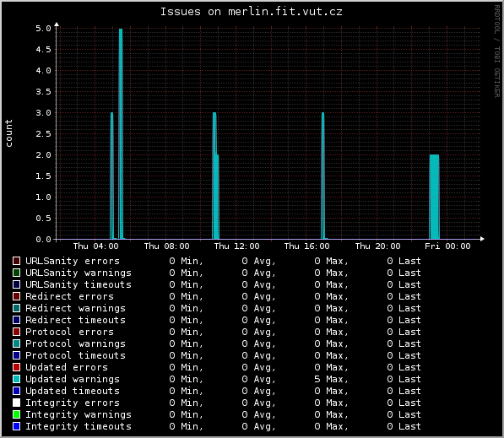Image resolution: width=504 pixels, height=438 pixels.
Task: Click the Fri 00:00 time axis label
Action: [x=447, y=246]
